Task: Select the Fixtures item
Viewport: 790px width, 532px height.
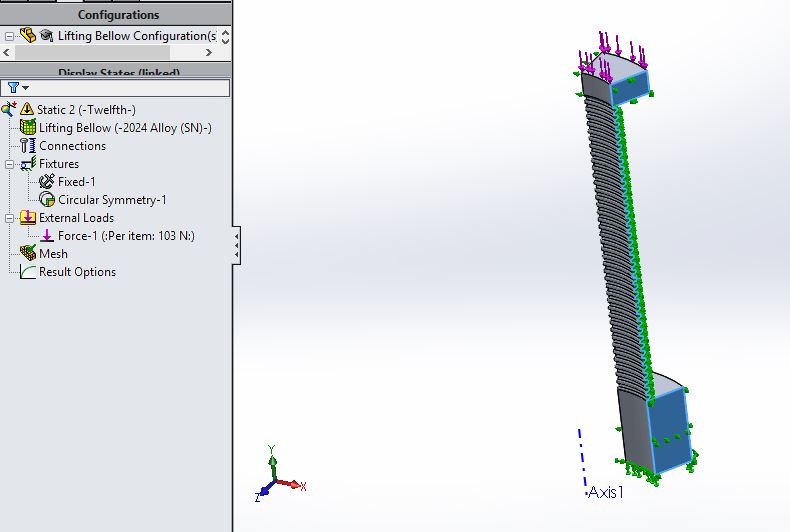Action: click(59, 164)
